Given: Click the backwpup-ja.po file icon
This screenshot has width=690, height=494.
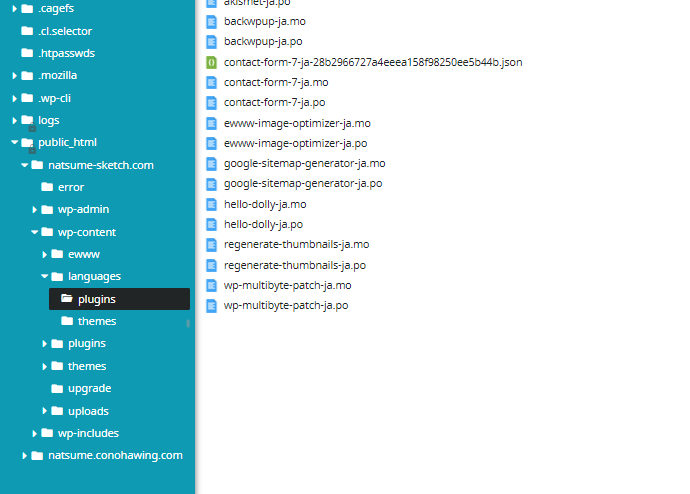Looking at the screenshot, I should [212, 42].
